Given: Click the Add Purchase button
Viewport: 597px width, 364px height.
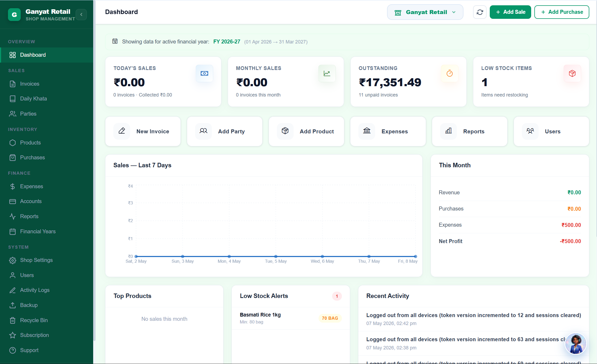Looking at the screenshot, I should pyautogui.click(x=562, y=12).
